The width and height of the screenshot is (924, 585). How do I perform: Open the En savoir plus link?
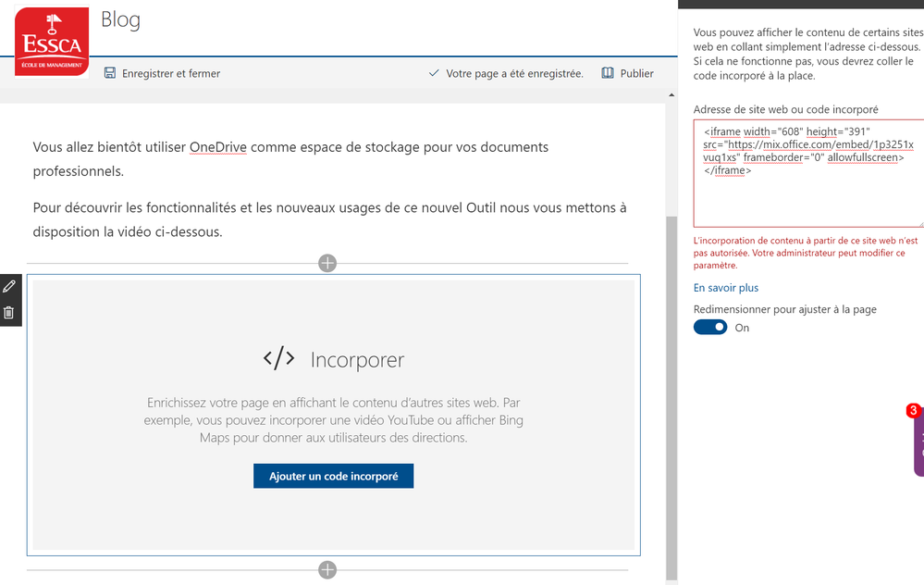726,288
